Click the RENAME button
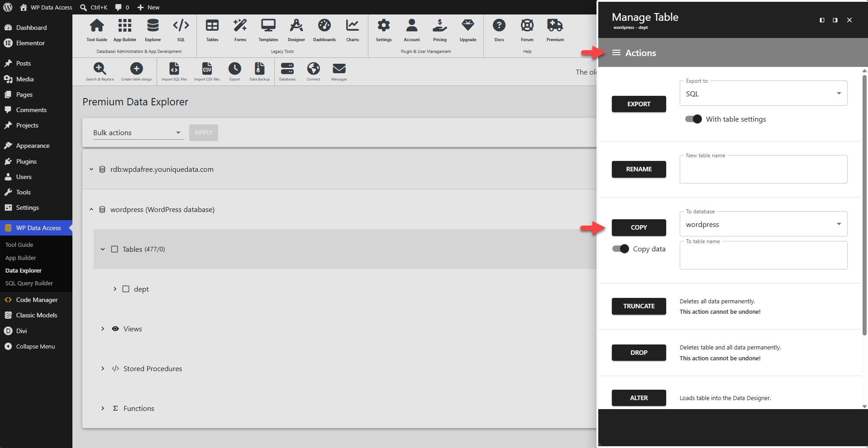The height and width of the screenshot is (448, 868). click(x=639, y=169)
